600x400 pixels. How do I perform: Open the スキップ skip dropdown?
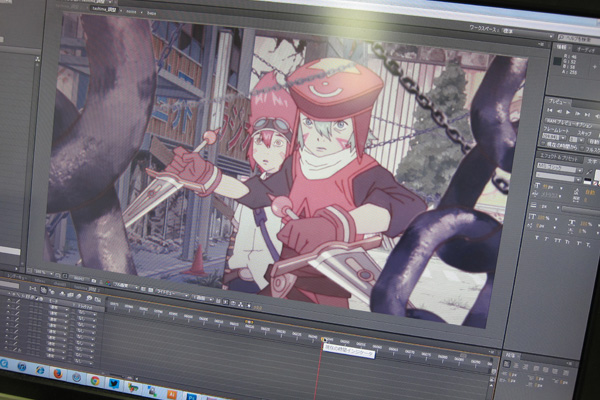tap(576, 140)
